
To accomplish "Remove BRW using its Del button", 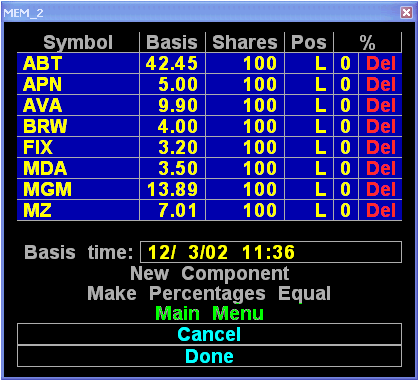I will click(x=380, y=126).
